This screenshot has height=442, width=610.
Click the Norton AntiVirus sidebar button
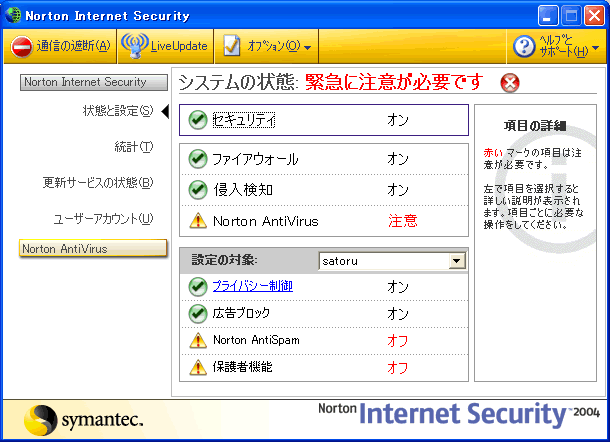point(93,248)
